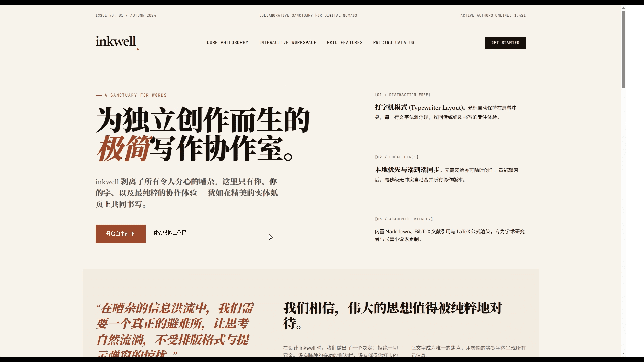Click the inkwell 剥离了 intro paragraph
Screen dimensions: 644x362
point(187,193)
